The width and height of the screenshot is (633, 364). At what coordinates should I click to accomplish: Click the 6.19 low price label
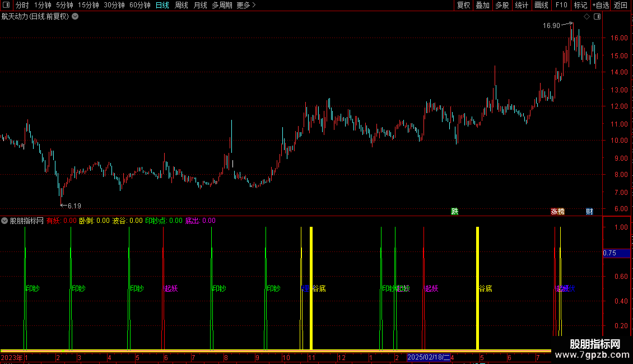pos(75,206)
